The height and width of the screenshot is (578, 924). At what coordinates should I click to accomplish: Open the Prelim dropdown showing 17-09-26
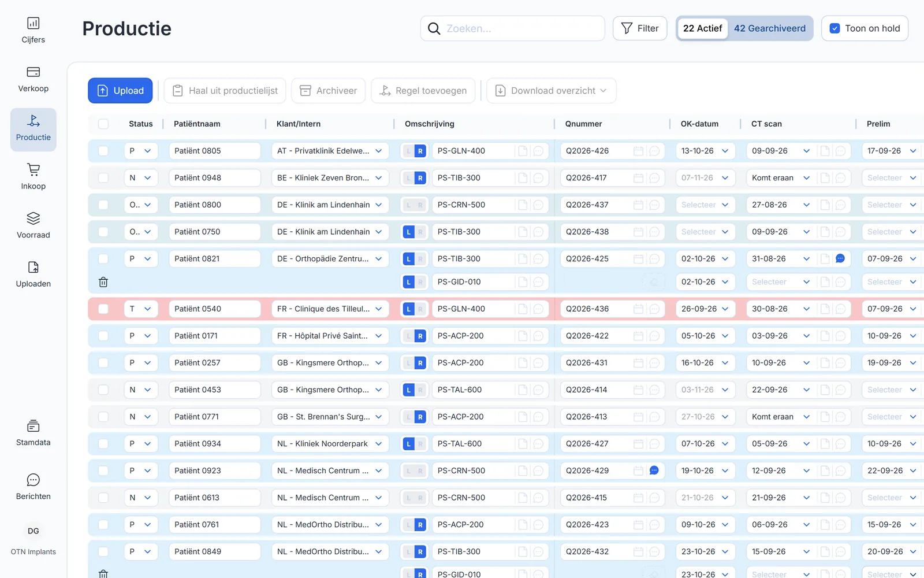893,151
